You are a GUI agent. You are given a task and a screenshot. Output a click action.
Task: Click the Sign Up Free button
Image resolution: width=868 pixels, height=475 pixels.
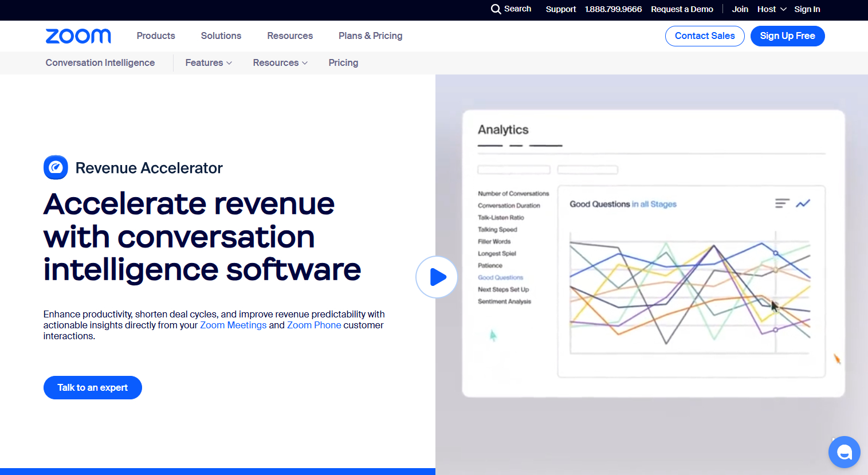point(788,36)
